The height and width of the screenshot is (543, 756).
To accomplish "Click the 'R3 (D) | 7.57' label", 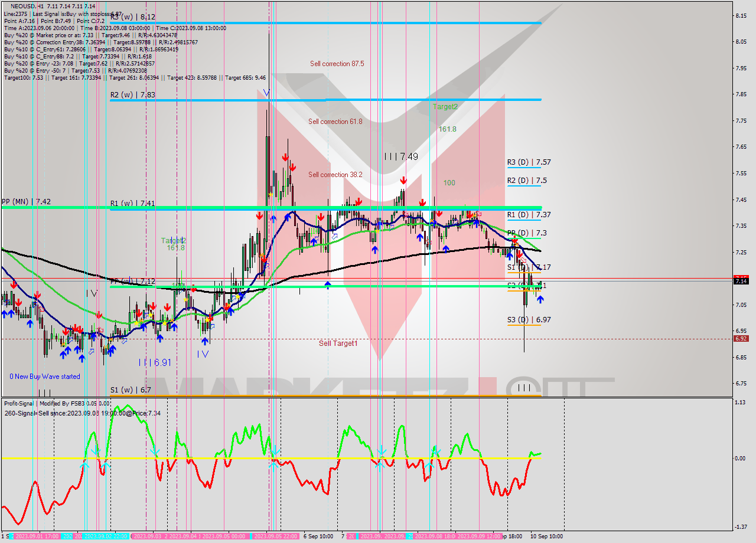I will click(x=529, y=162).
